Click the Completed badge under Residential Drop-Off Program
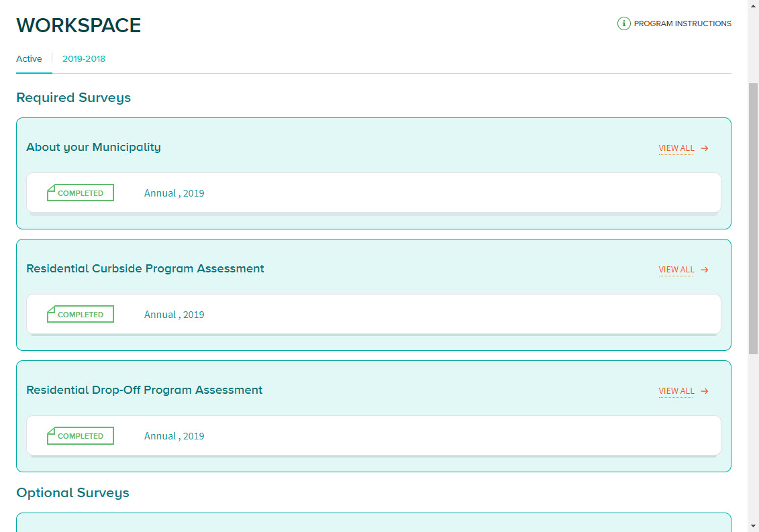759x532 pixels. point(80,436)
